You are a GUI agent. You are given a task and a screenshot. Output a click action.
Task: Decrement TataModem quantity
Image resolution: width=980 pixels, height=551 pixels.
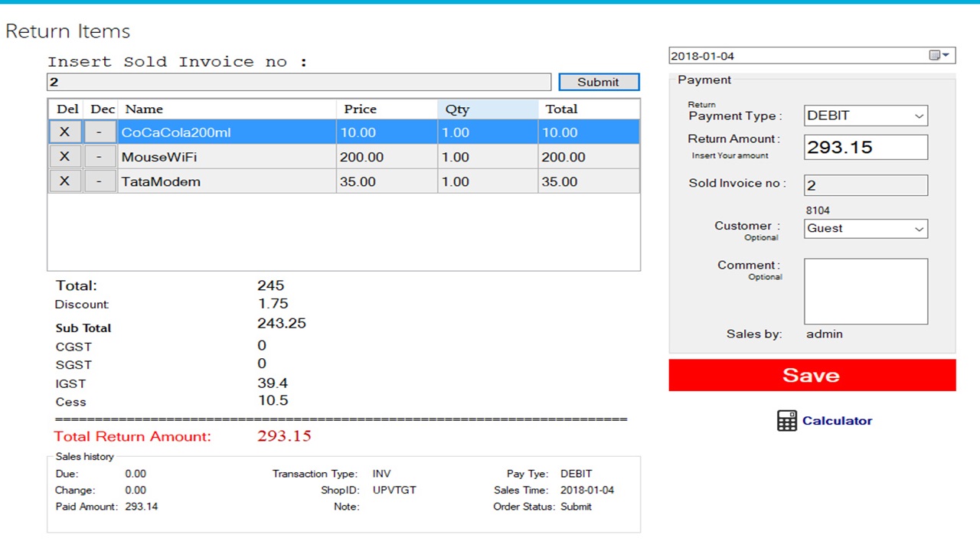(x=100, y=181)
